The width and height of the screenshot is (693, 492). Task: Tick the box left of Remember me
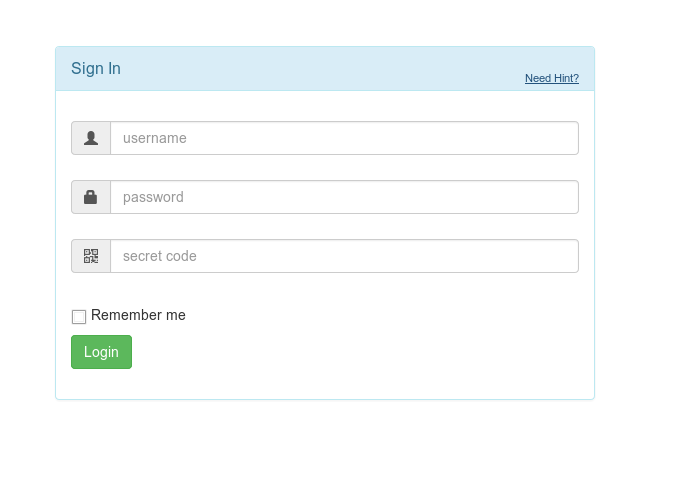point(79,317)
